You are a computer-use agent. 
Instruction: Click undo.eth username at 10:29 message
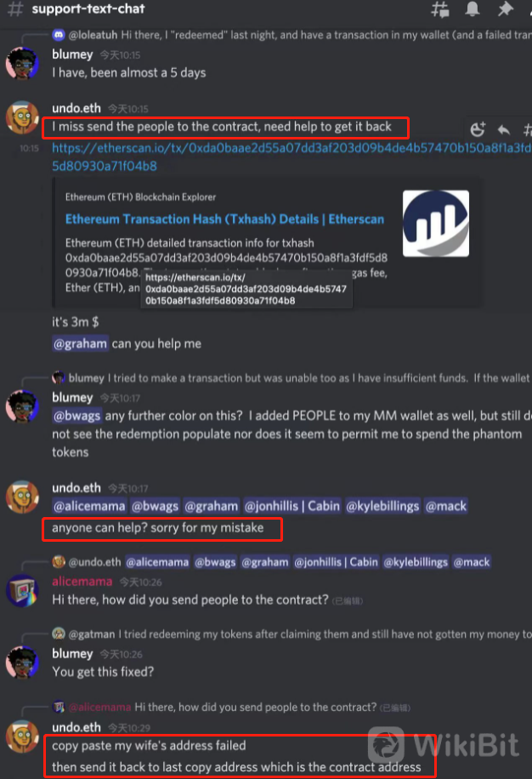[x=76, y=727]
